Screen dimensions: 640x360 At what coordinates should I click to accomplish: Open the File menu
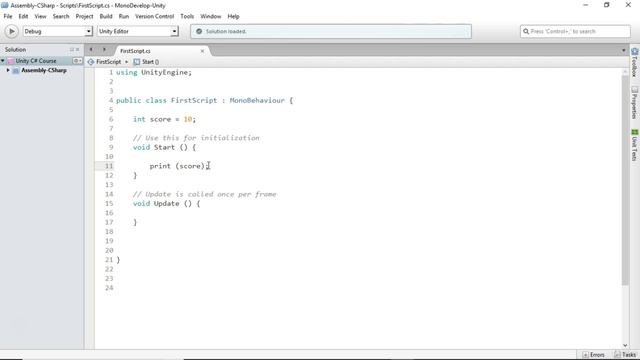[8, 16]
